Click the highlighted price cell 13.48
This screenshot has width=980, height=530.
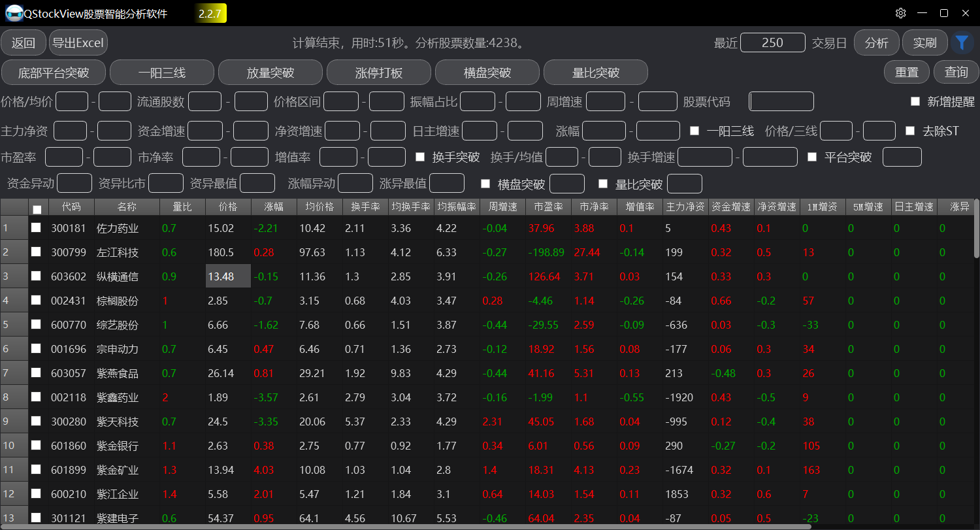pos(228,276)
